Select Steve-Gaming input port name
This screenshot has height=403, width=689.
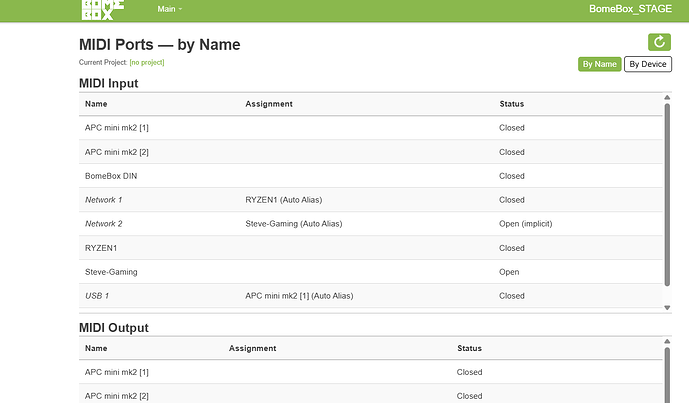(111, 272)
